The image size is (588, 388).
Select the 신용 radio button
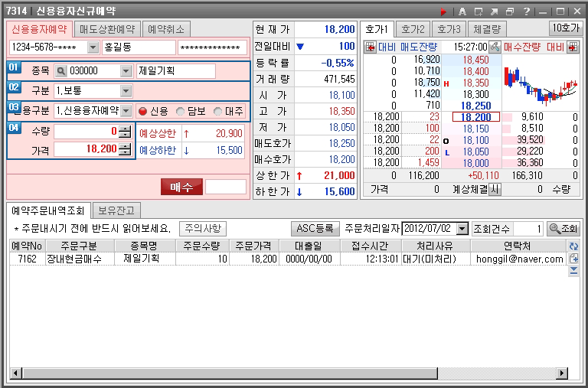pyautogui.click(x=142, y=111)
